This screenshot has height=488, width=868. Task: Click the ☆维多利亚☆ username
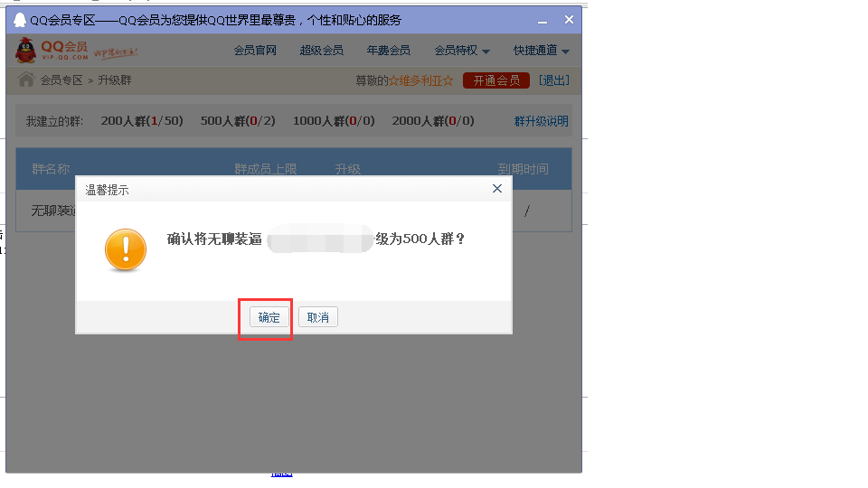[420, 80]
